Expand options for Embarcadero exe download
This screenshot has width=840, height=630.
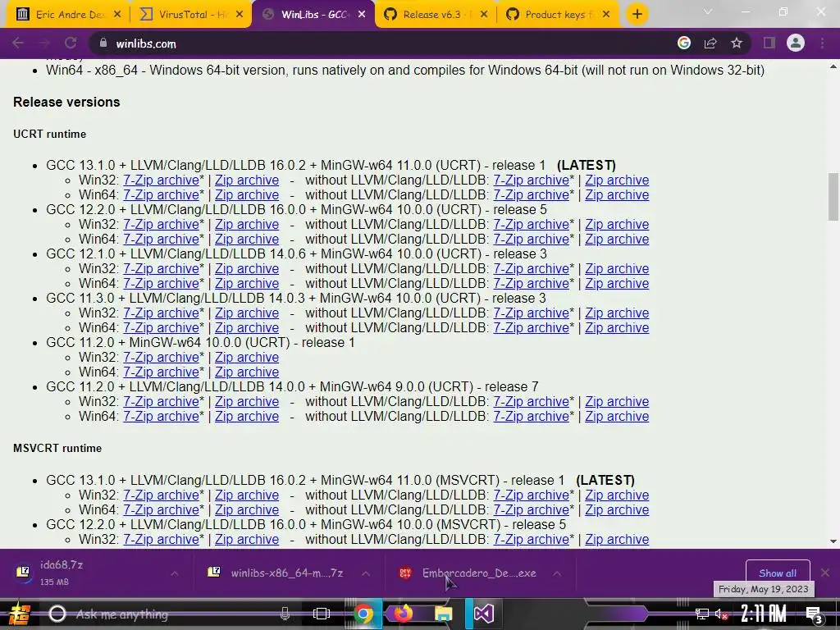[x=557, y=573]
